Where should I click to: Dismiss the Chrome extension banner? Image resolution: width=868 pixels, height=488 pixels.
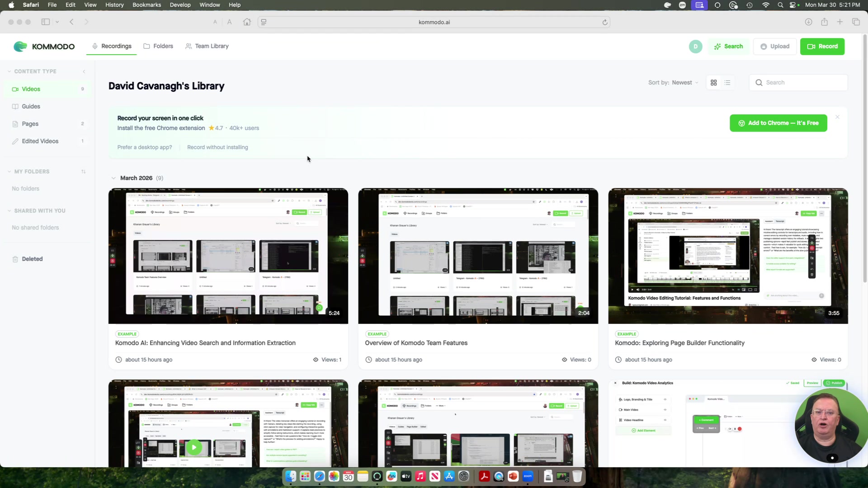(837, 117)
